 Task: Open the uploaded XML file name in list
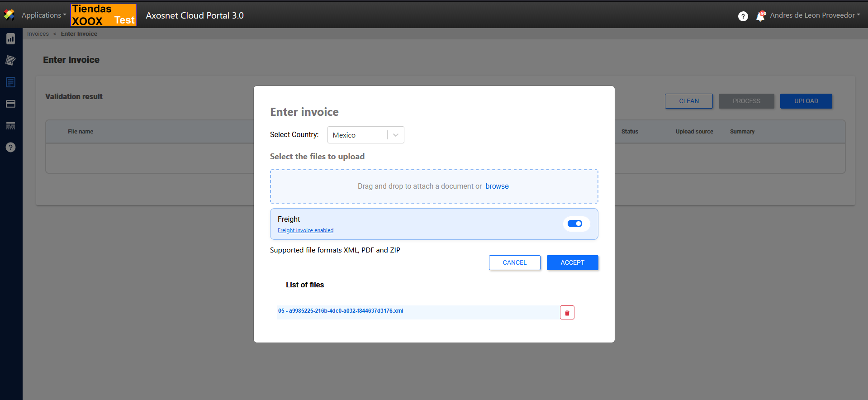point(341,311)
